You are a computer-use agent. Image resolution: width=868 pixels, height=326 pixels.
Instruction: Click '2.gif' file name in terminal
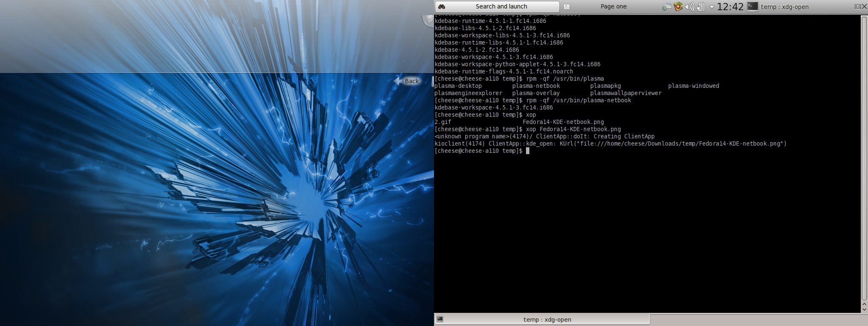[x=443, y=122]
